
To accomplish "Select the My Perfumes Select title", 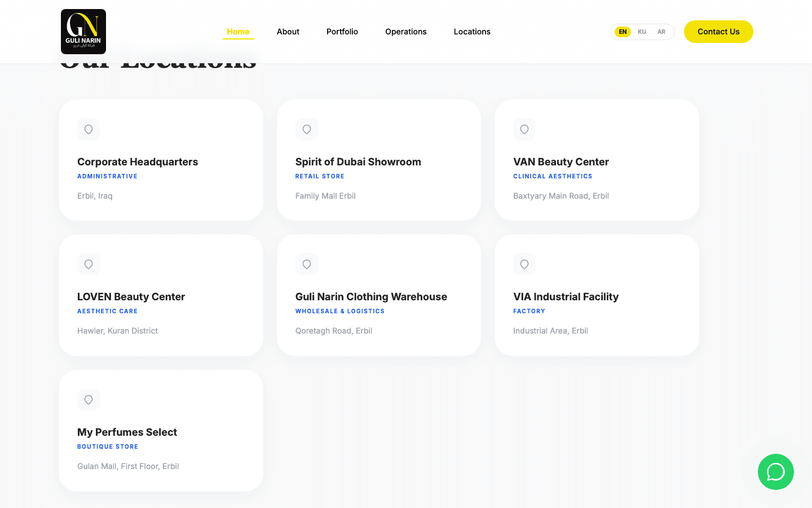I will coord(127,432).
